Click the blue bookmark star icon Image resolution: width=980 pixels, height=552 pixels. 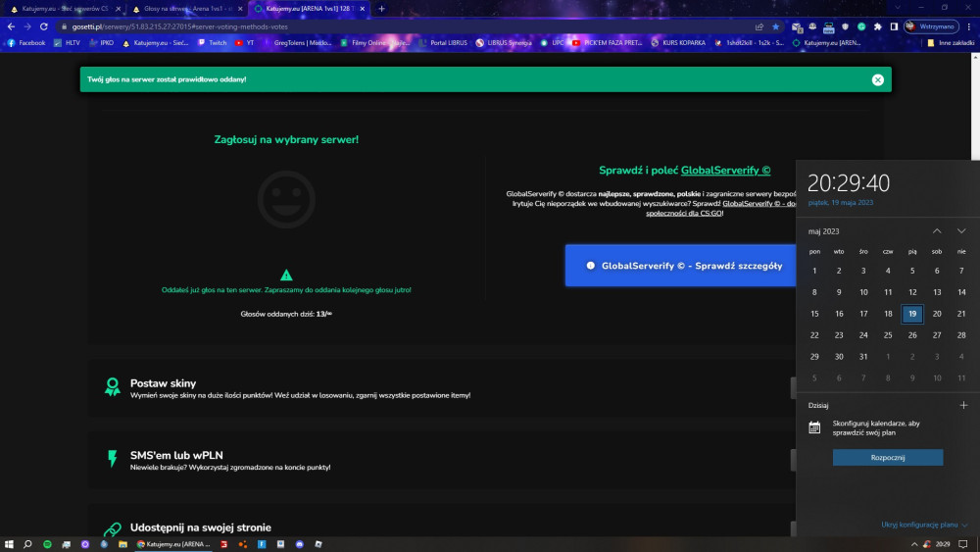[x=775, y=26]
